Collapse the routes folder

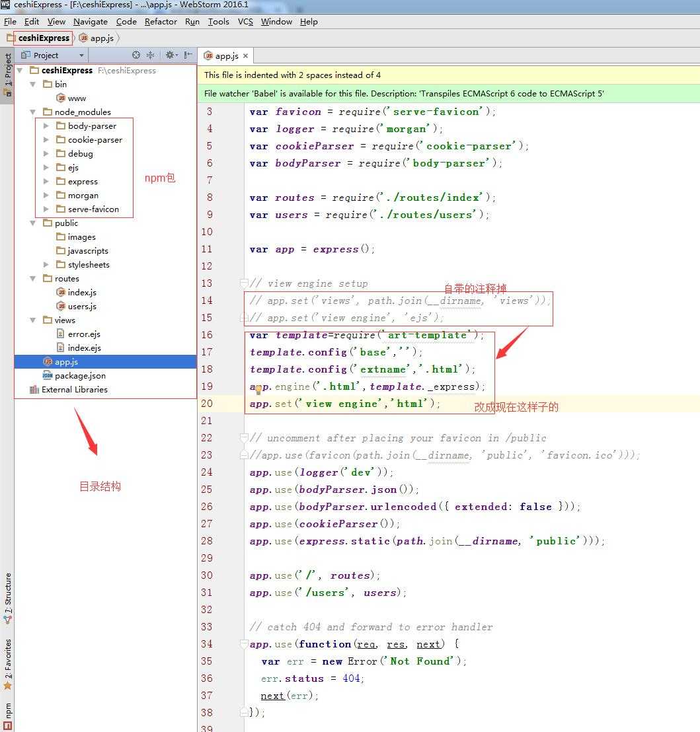[32, 279]
